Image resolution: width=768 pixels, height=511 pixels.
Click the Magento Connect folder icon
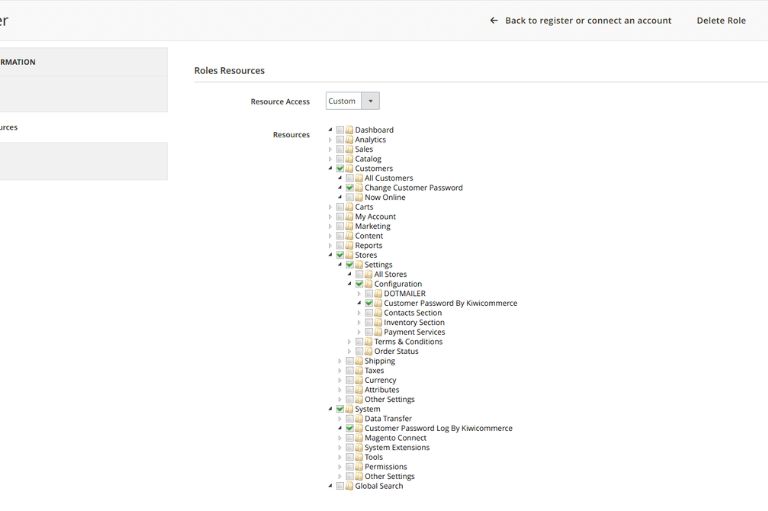coord(359,438)
